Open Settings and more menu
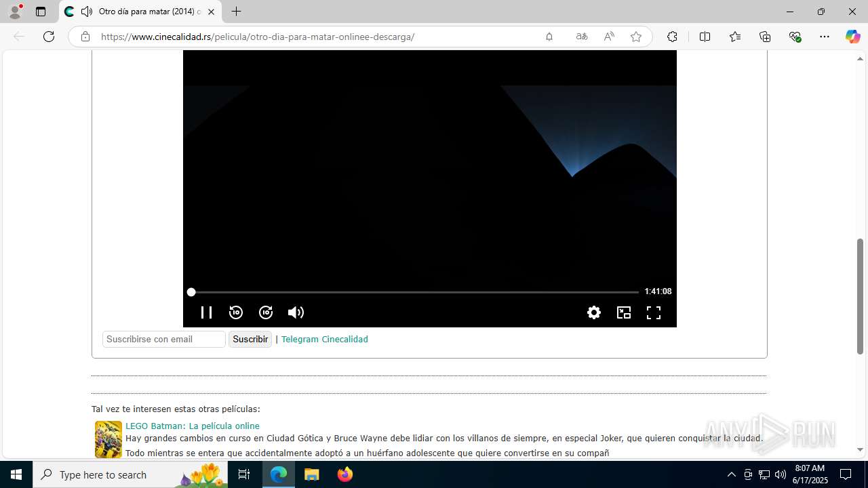Image resolution: width=868 pixels, height=488 pixels. (x=825, y=37)
